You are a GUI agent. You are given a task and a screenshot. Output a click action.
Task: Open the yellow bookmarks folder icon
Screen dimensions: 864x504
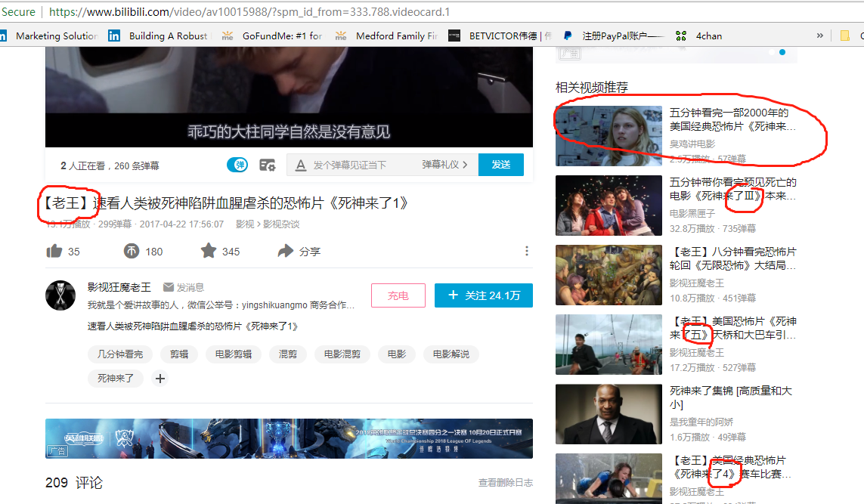click(844, 36)
